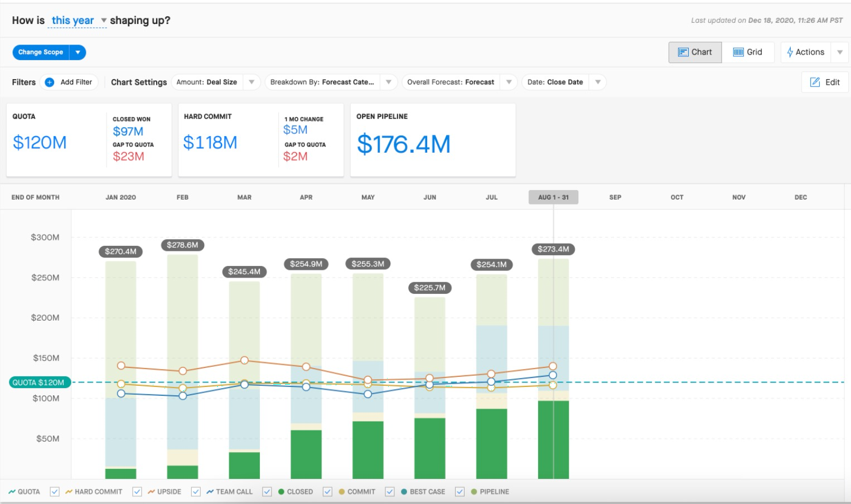Click the Team Call data point for August
This screenshot has width=851, height=504.
tap(553, 375)
